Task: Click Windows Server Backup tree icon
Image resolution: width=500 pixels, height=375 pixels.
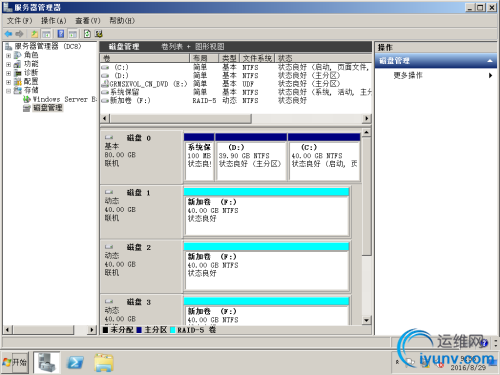Action: [x=27, y=99]
